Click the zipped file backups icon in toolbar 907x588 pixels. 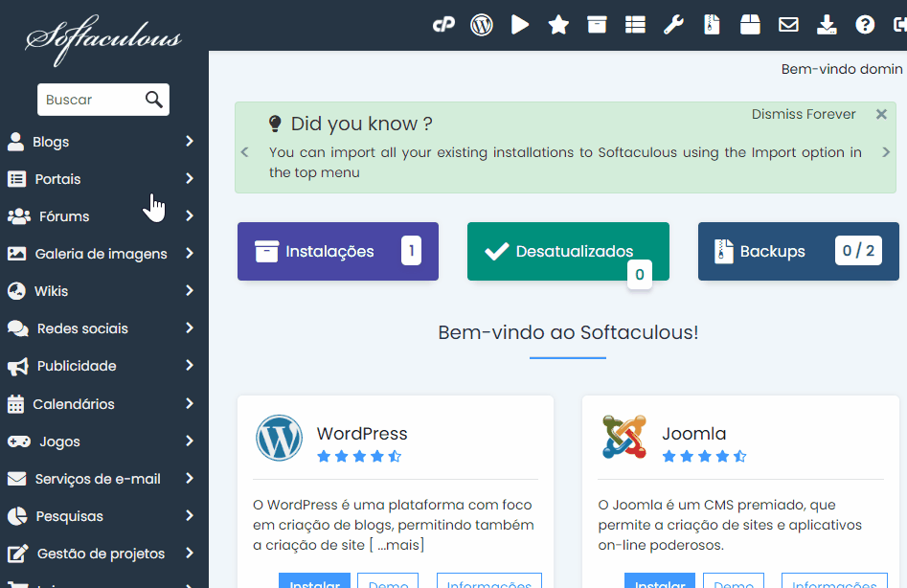coord(712,25)
